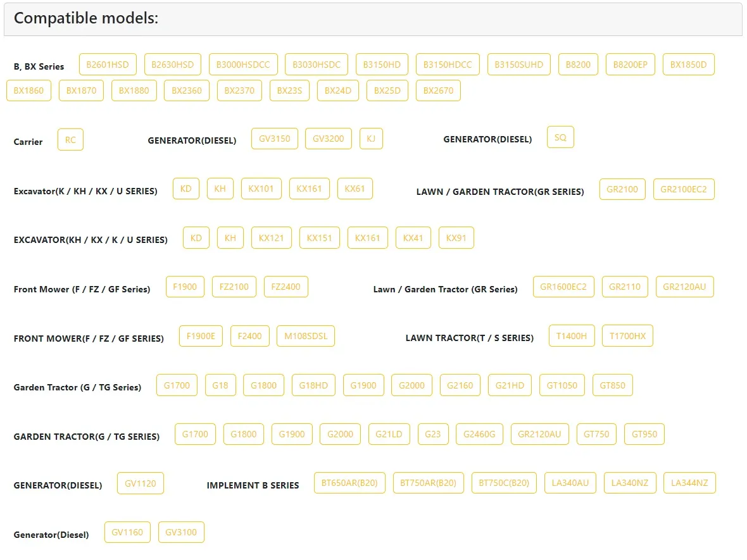Choose the G18HD model tag
The image size is (747, 560).
313,385
